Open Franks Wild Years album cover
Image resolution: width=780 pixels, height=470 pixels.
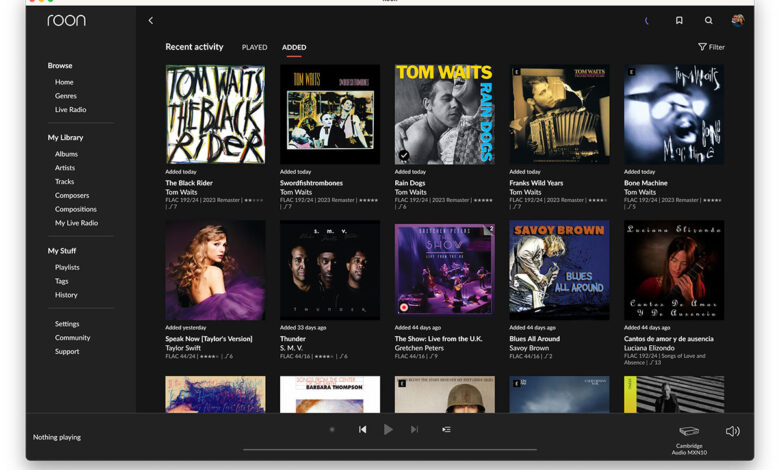559,114
